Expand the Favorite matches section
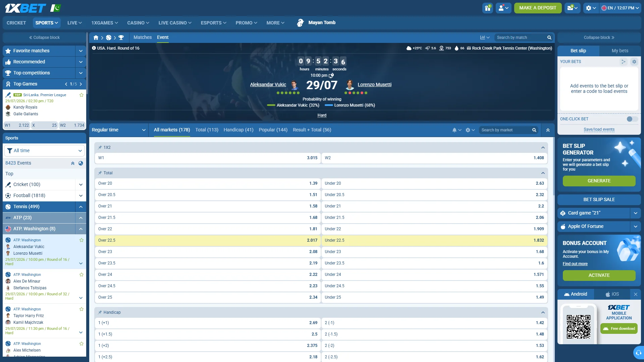 (81, 51)
